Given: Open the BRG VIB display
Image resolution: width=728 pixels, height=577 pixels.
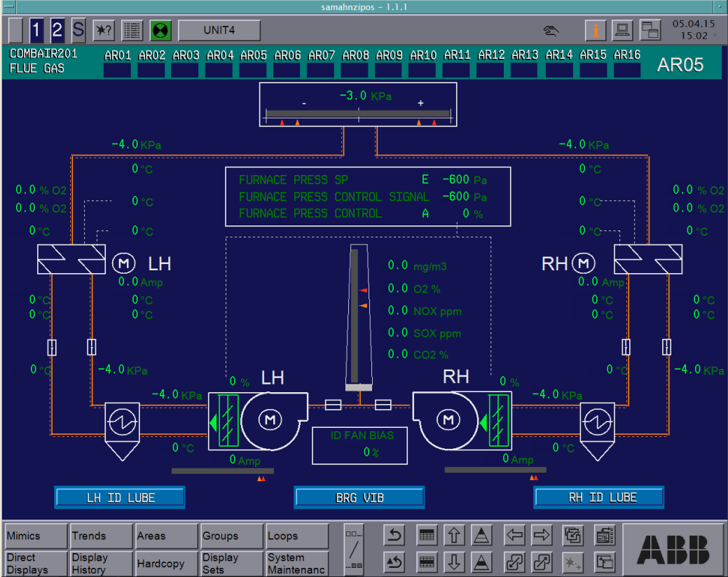Looking at the screenshot, I should tap(359, 498).
